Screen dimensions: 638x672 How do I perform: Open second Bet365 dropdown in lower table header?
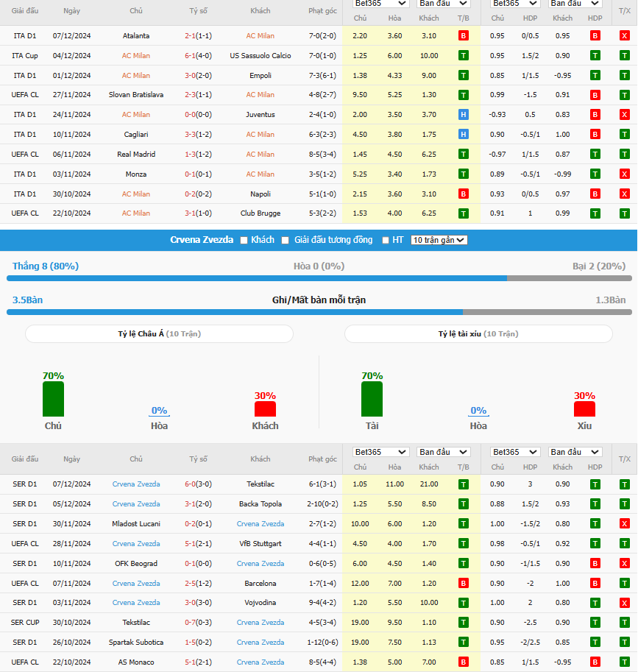[x=514, y=452]
